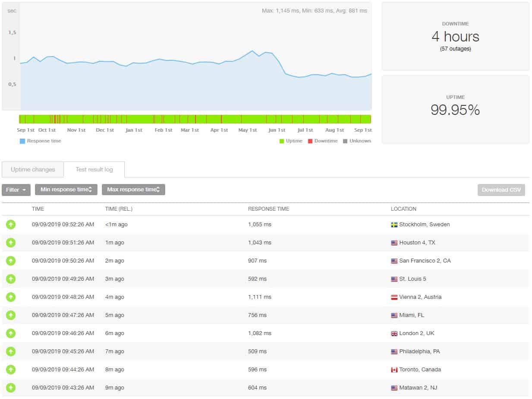Click the London 2, UK location
Viewport: 532px width, 399px height.
(417, 333)
